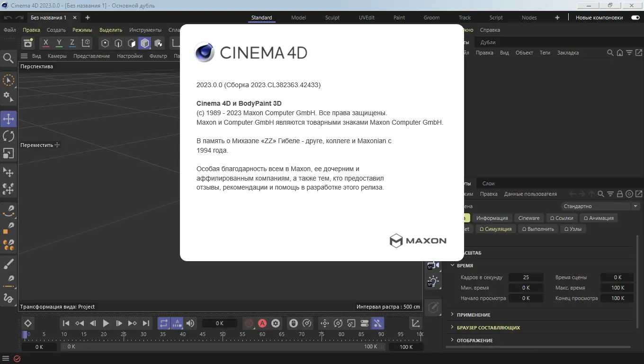Open the search magnifier at top left

(x=9, y=58)
